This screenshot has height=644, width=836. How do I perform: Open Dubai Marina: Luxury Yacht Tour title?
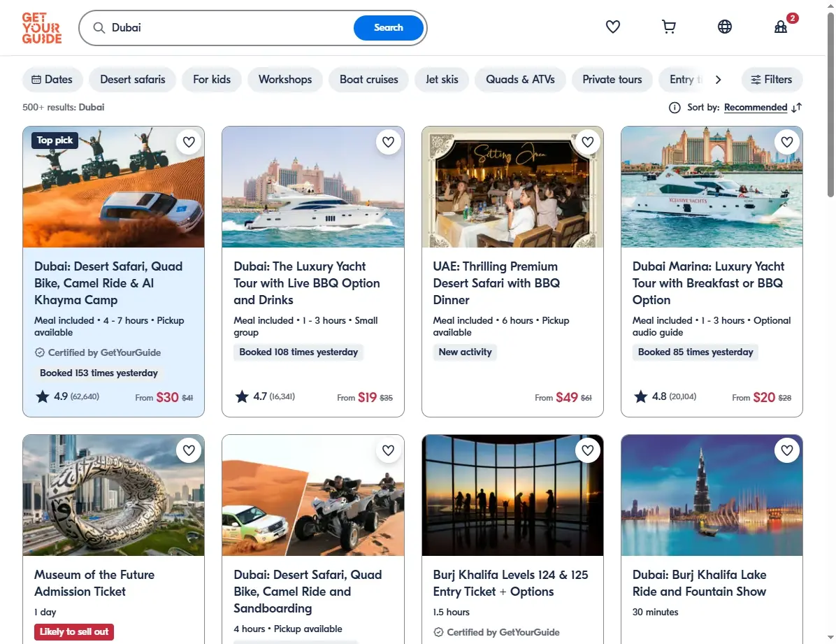708,283
